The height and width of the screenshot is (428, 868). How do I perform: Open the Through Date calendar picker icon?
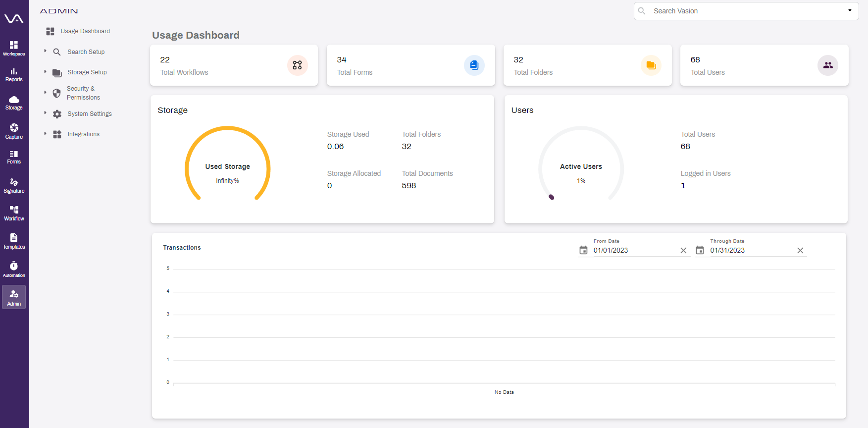click(700, 250)
